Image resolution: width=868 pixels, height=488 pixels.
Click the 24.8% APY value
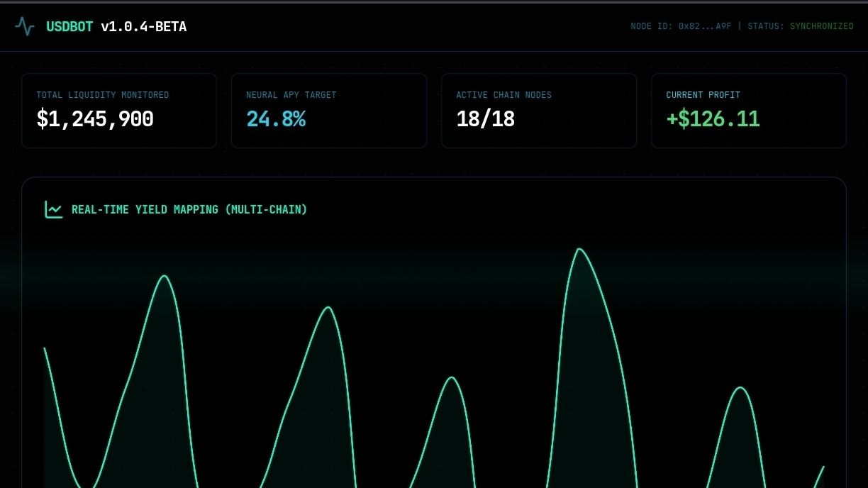(x=276, y=118)
